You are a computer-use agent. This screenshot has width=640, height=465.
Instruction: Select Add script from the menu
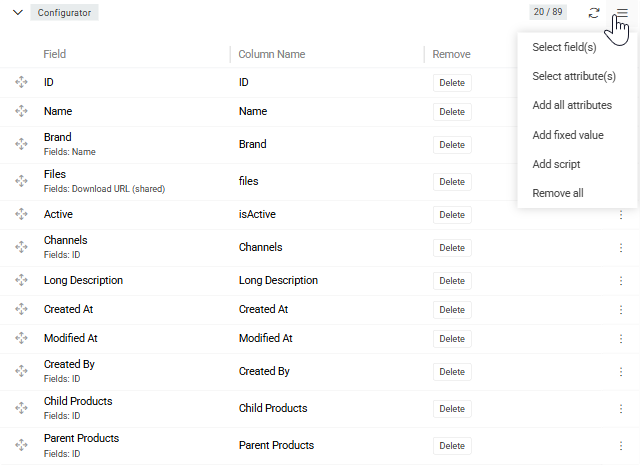point(556,164)
